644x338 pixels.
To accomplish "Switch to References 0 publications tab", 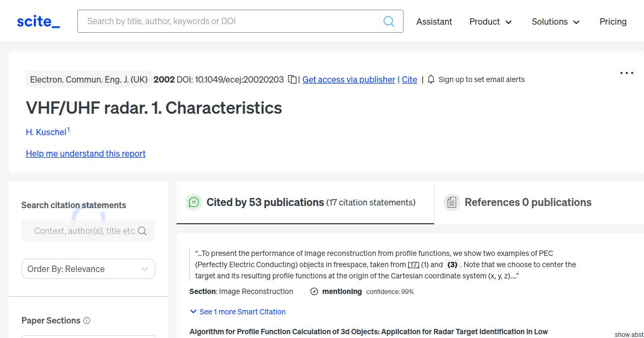I will pyautogui.click(x=528, y=202).
